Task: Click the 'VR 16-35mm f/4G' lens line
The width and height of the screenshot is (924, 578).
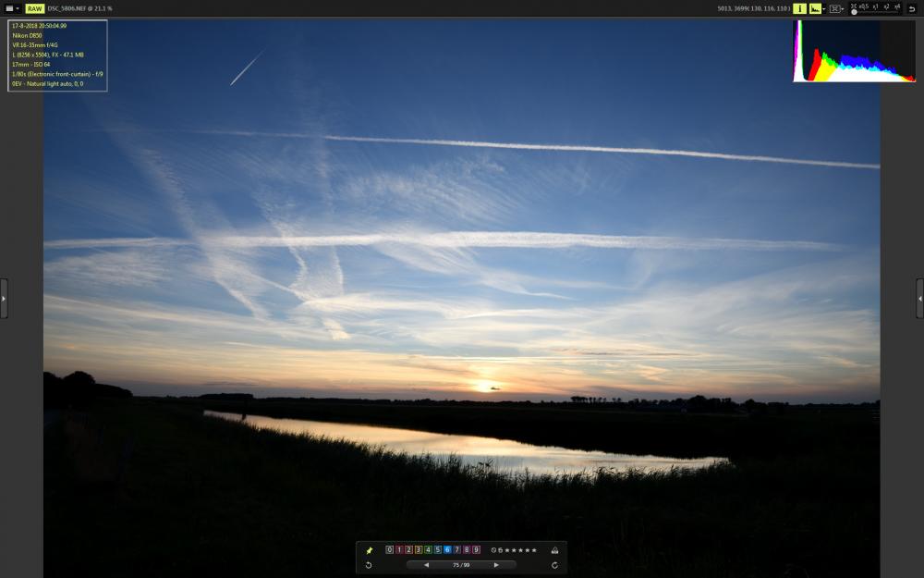Action: coord(35,44)
